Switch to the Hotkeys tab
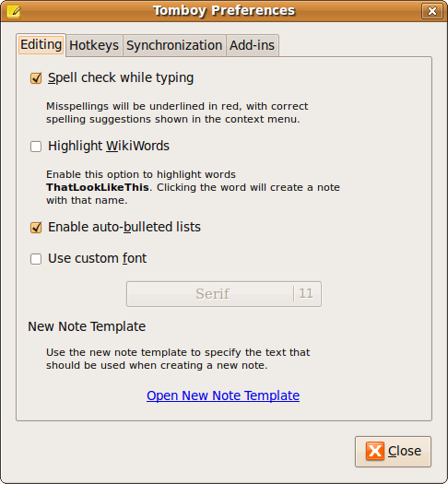Screen dimensions: 448x484 pyautogui.click(x=94, y=45)
